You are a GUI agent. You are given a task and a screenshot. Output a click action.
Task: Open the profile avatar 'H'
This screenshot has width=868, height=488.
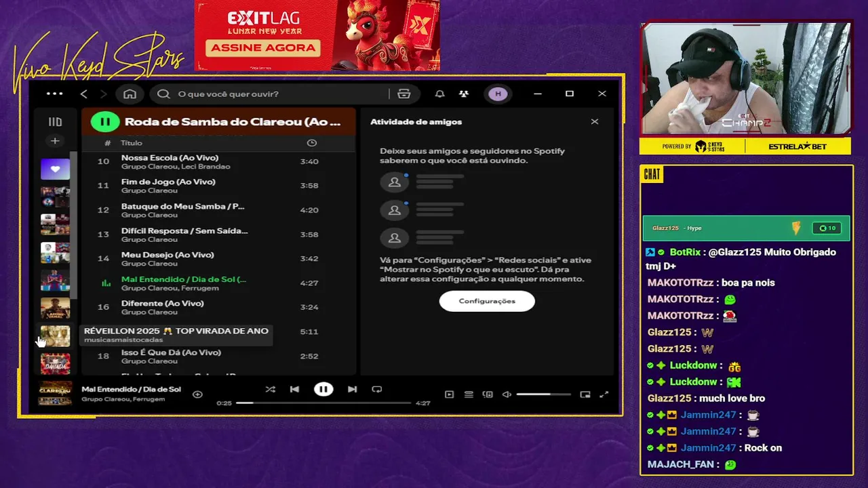(498, 94)
